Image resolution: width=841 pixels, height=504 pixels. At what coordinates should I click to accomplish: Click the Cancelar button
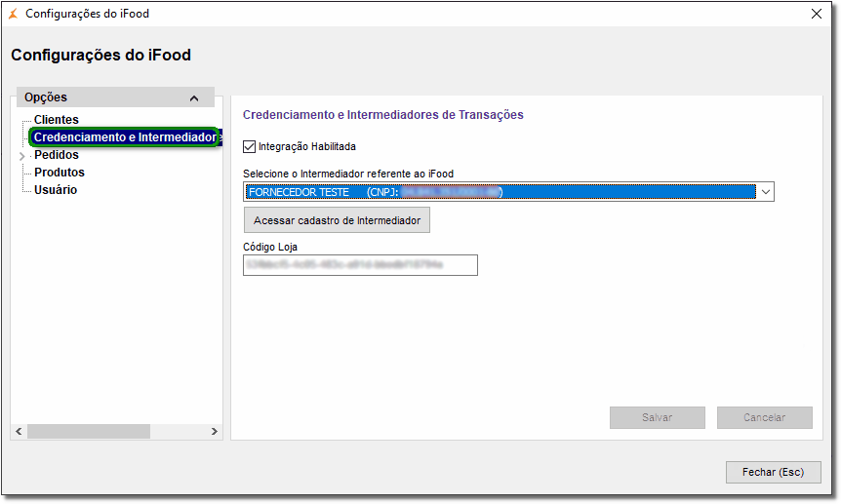tap(764, 417)
